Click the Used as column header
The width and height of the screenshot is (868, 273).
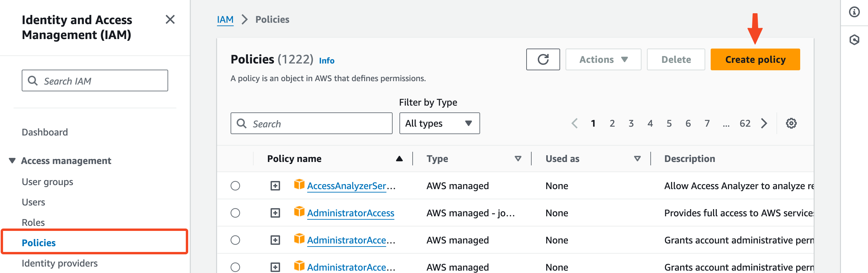(562, 159)
